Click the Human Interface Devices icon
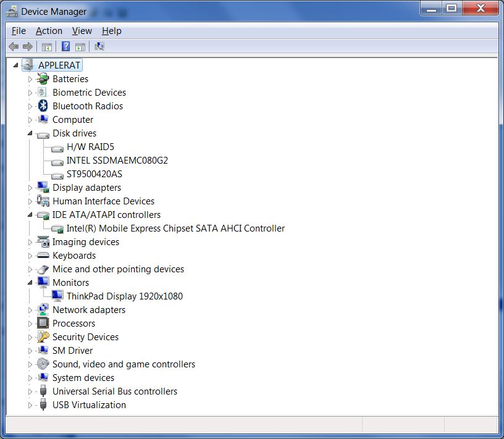Image resolution: width=504 pixels, height=439 pixels. pyautogui.click(x=43, y=201)
